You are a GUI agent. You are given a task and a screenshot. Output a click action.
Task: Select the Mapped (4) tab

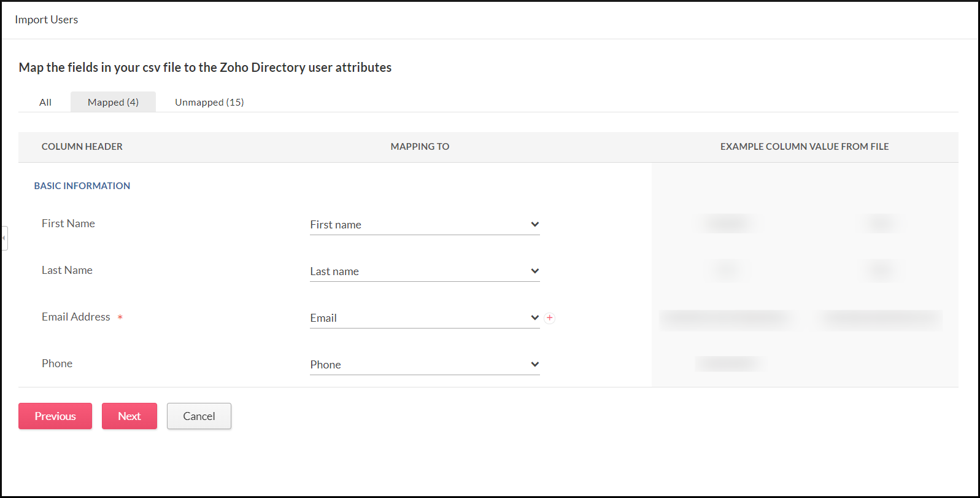[x=113, y=103]
